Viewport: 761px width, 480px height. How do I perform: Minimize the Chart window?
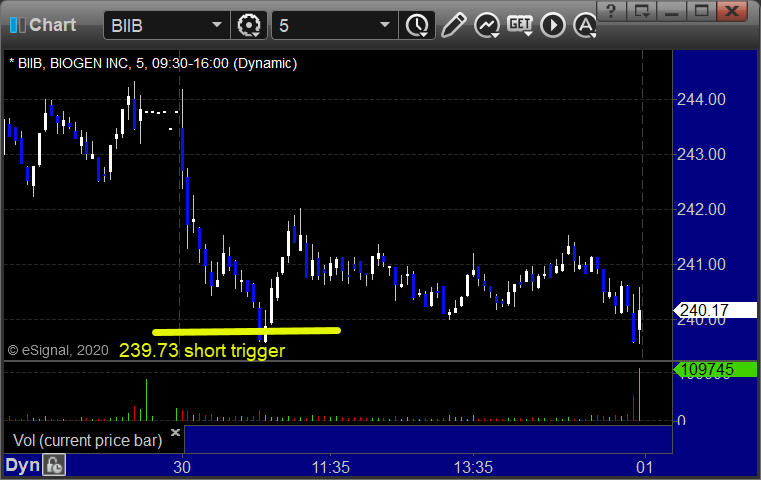pos(672,11)
